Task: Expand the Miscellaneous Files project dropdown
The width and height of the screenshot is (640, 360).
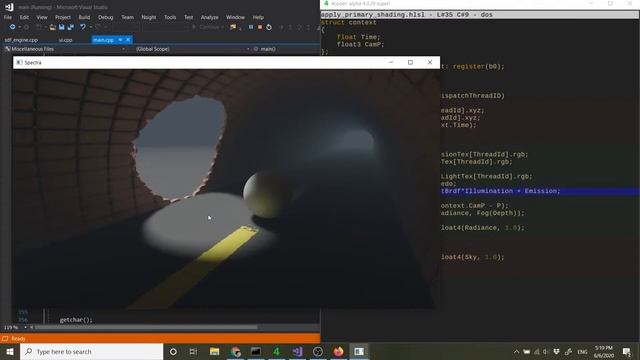Action: tap(123, 49)
